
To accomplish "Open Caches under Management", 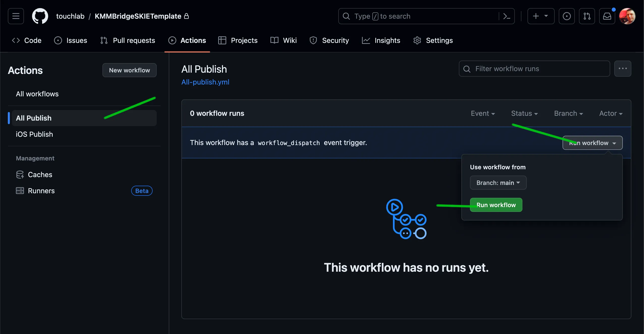I will (x=84, y=175).
